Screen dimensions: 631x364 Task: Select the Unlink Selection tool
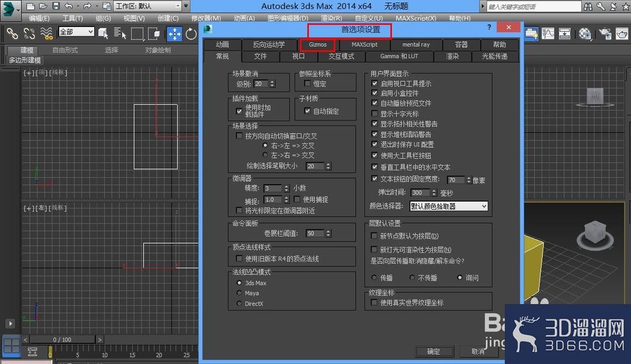29,33
